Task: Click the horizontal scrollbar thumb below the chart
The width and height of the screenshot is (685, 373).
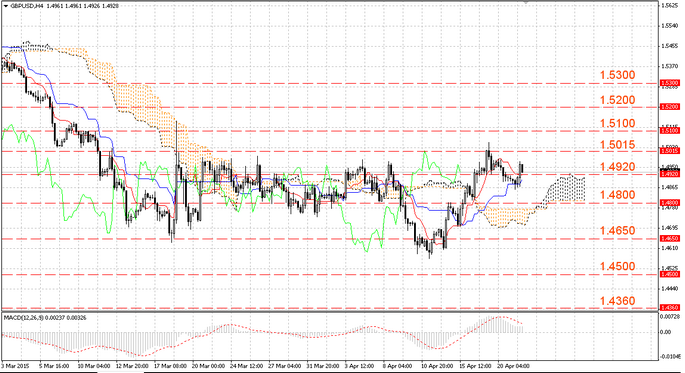Action: point(120,372)
